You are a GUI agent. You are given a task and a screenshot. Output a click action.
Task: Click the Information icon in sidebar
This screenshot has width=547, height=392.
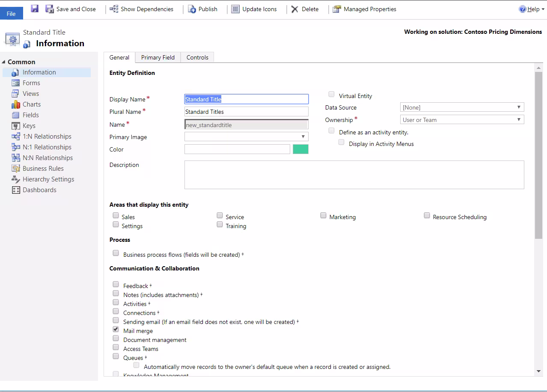point(16,72)
